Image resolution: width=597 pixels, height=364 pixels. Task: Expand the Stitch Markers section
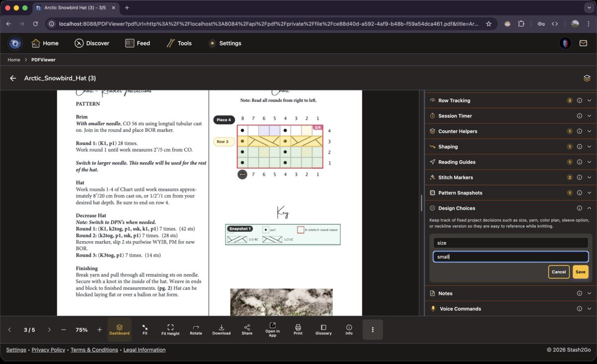(589, 177)
